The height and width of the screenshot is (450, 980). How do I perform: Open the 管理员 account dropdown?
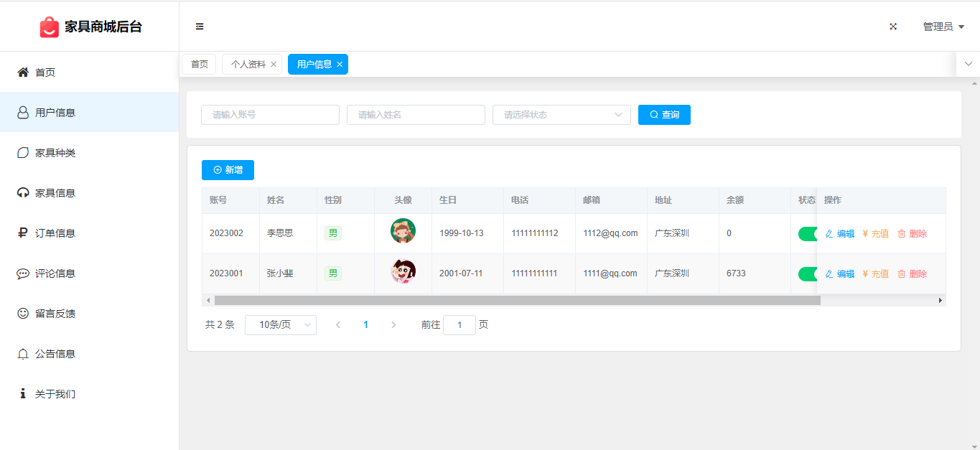pyautogui.click(x=943, y=27)
